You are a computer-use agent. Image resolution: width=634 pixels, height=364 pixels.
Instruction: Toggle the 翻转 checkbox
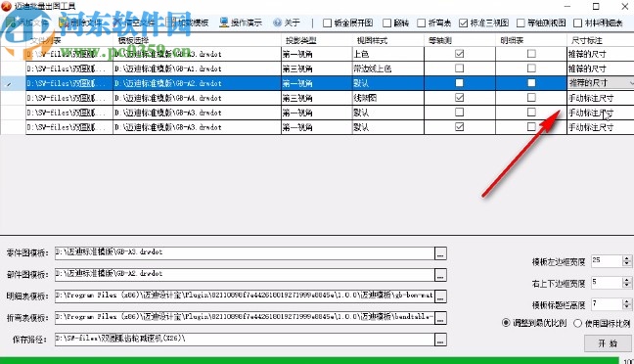(386, 23)
